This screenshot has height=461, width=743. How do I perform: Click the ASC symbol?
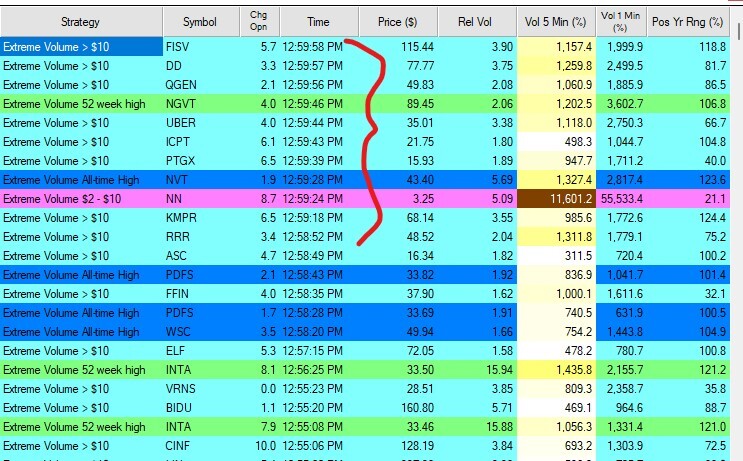point(176,256)
